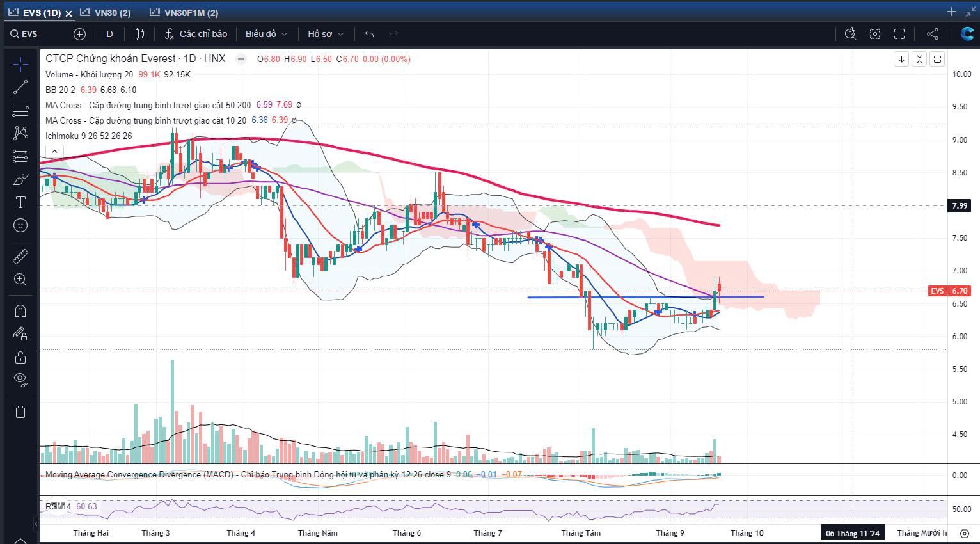This screenshot has width=980, height=544.
Task: Close the EVS (1D) tab
Action: [x=68, y=13]
